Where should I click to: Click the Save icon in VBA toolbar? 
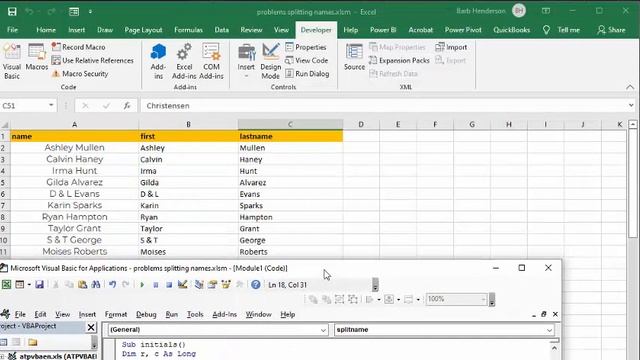[x=40, y=284]
